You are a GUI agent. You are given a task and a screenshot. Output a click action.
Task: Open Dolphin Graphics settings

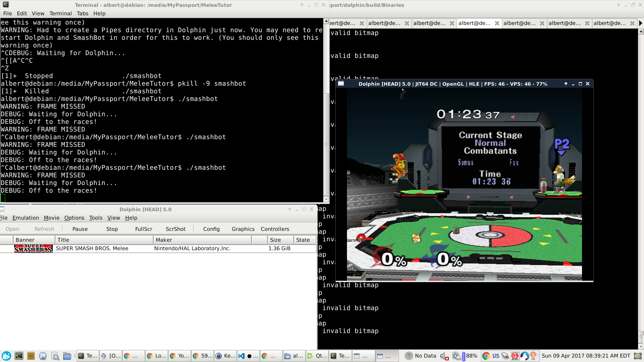tap(243, 229)
